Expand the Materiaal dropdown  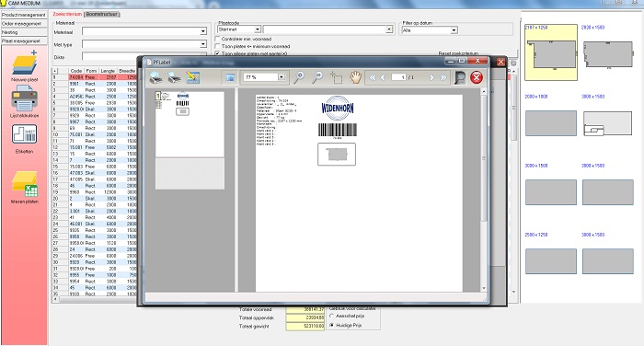tap(203, 31)
